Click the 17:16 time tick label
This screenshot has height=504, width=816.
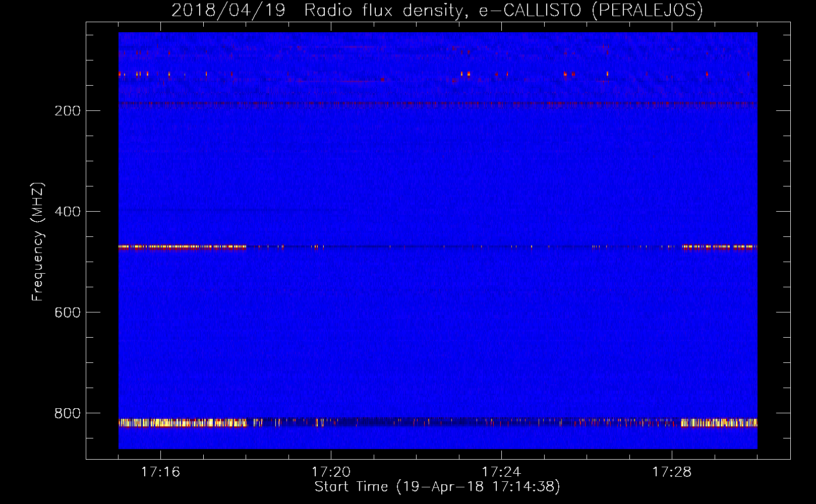[x=160, y=472]
